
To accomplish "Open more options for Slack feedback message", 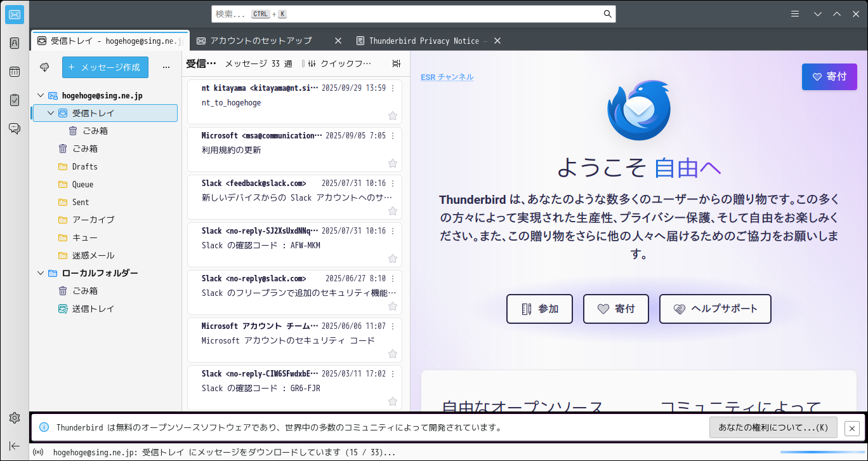I will point(393,184).
